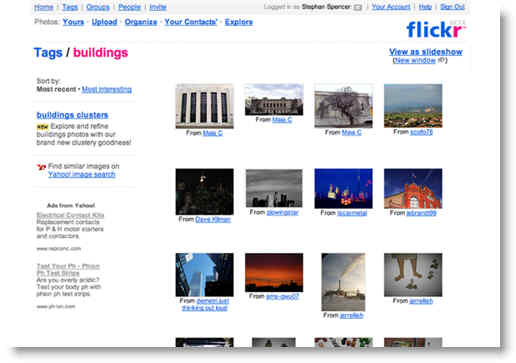Click author link under bare feet photo
516x363 pixels.
pos(421,301)
